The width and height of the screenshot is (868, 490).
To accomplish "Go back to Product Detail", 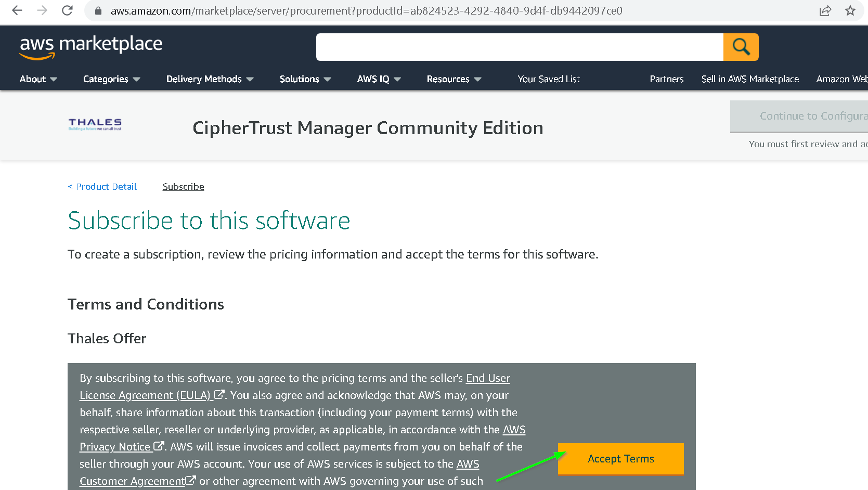I will click(102, 187).
